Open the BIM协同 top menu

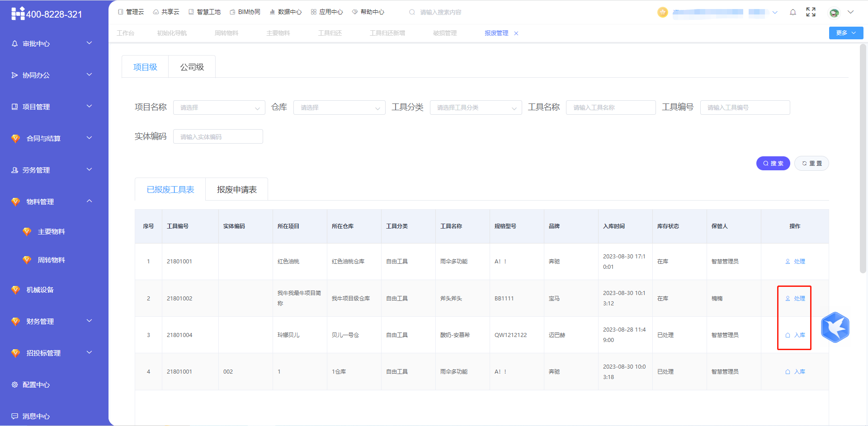point(245,12)
